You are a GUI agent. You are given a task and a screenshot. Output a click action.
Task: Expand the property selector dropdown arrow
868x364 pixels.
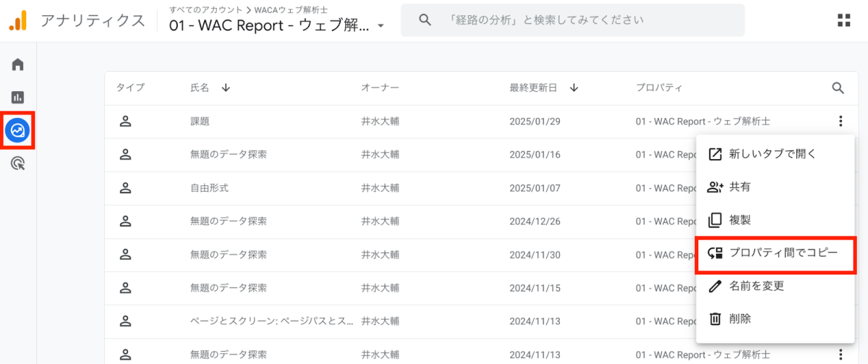380,27
